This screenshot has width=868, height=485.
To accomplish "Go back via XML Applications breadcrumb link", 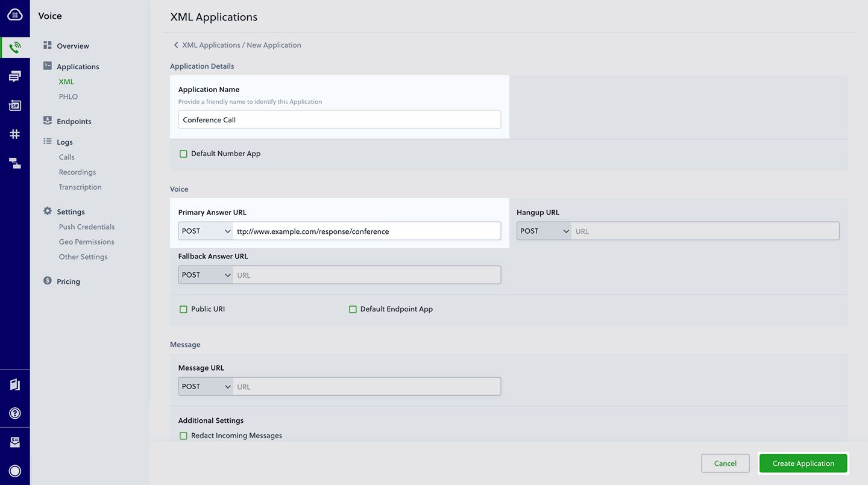I will pyautogui.click(x=210, y=45).
